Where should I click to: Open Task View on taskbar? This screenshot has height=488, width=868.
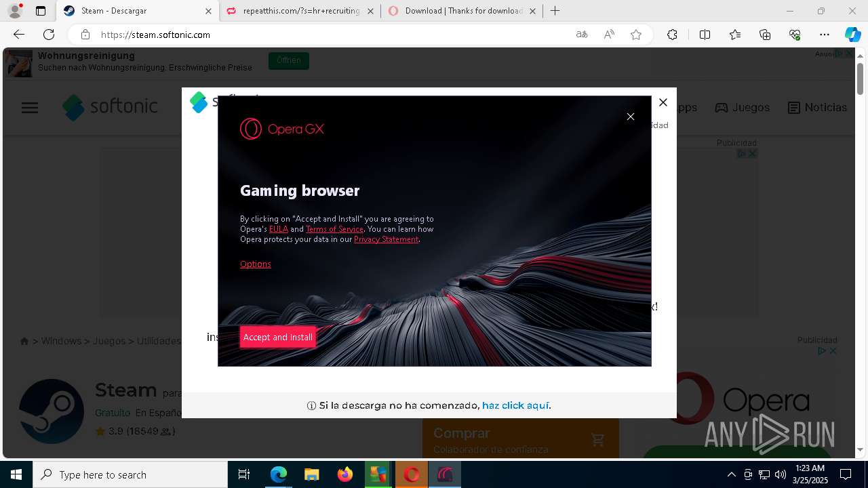point(244,474)
